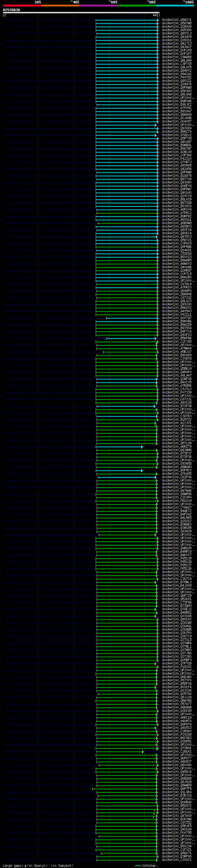197x868 pixels.
Task: Click the orange ~40% identity color segment
Action: [x=60, y=6]
